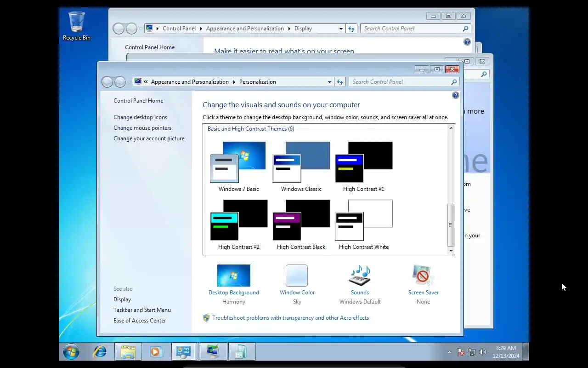Expand the double-chevron at Personalization address bar start
Image resolution: width=588 pixels, height=368 pixels.
click(146, 82)
